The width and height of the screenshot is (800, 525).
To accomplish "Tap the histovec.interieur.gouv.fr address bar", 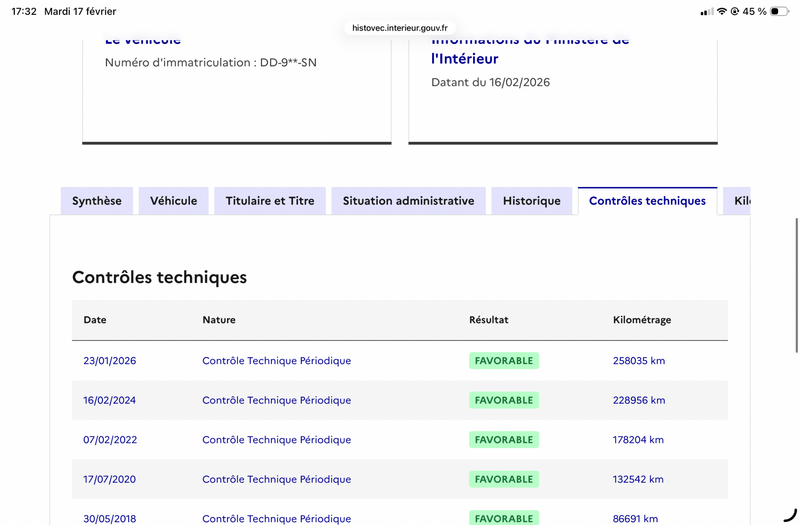I will click(400, 28).
